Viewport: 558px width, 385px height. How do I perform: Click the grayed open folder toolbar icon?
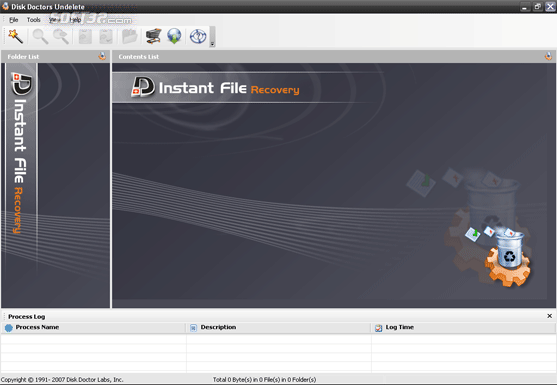pyautogui.click(x=130, y=36)
